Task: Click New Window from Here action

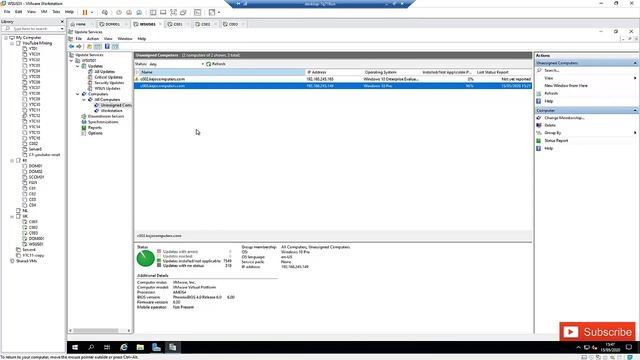Action: tap(566, 86)
